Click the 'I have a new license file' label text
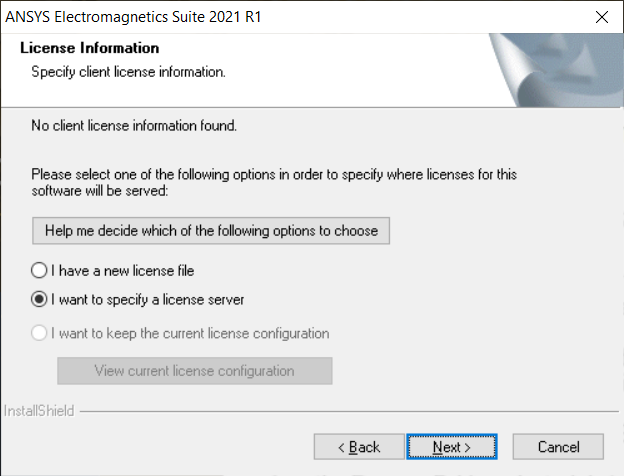Screen dimensions: 624x476 [x=123, y=271]
